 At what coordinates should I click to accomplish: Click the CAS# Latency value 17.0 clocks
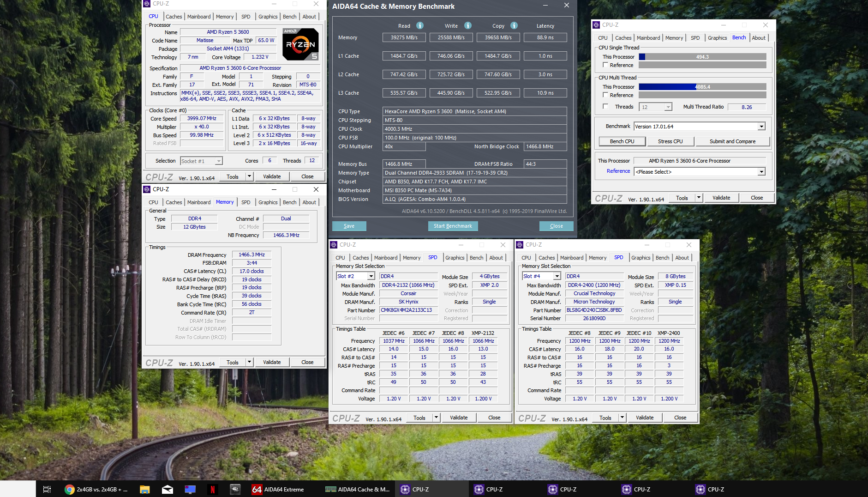click(x=251, y=271)
